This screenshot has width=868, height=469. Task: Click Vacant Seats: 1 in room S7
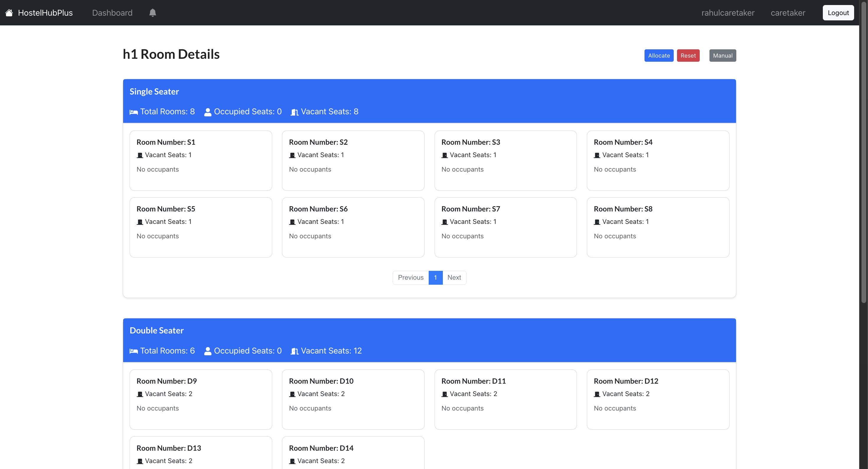[473, 222]
